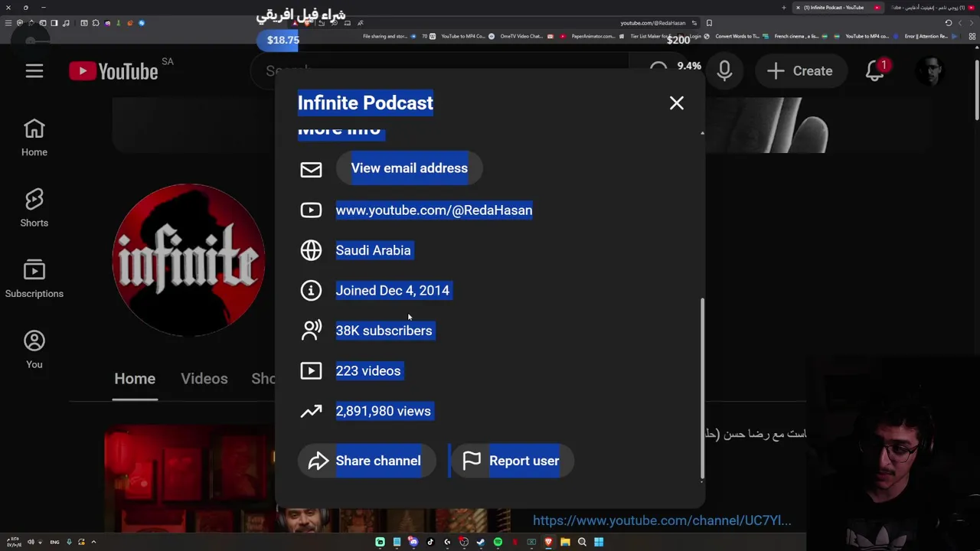
Task: Click the trending arrow icon beside views
Action: pos(311,411)
